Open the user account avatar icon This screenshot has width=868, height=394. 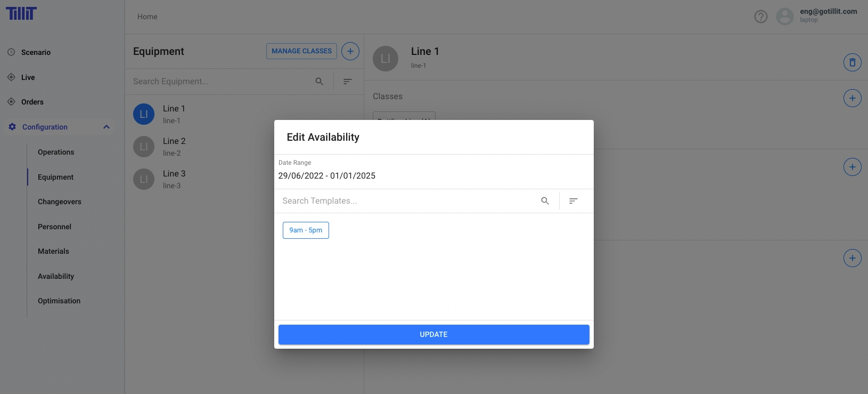coord(784,17)
